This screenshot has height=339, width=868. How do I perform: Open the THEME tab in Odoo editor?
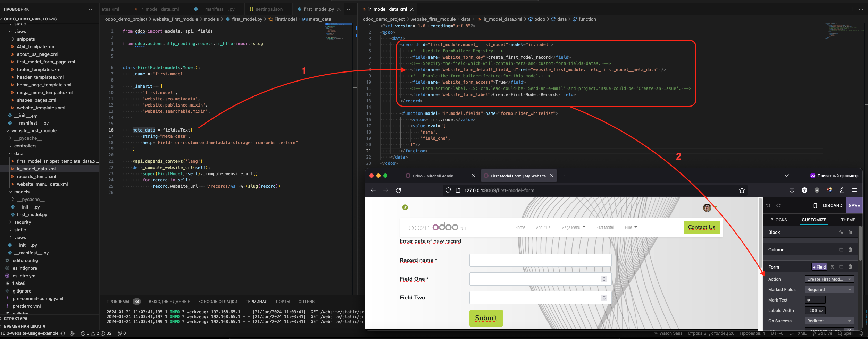(x=848, y=220)
